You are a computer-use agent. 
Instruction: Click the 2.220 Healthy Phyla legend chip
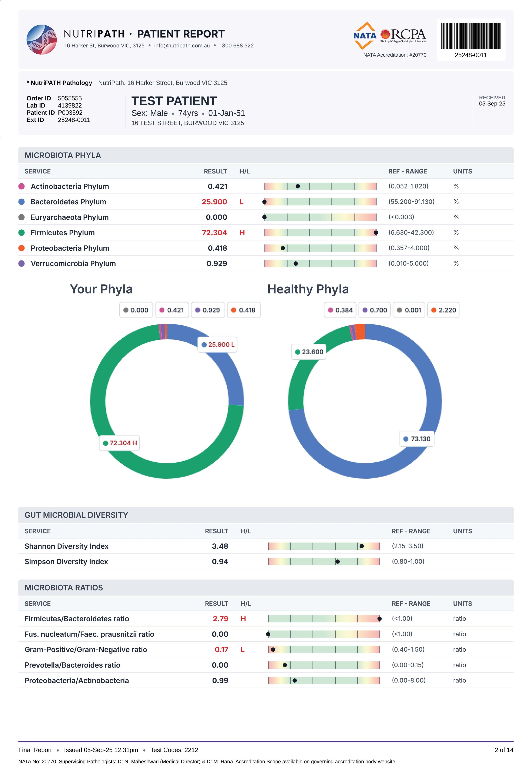(443, 310)
